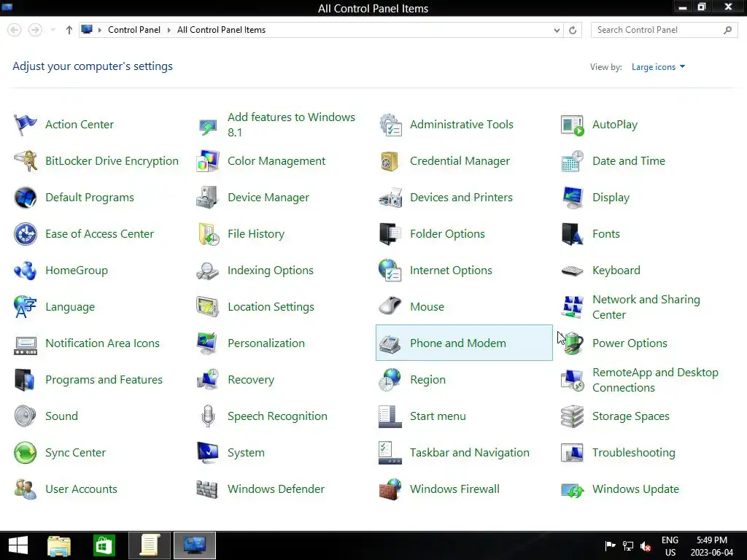Screen dimensions: 747x560
Task: Open Taskbar and Navigation link
Action: pyautogui.click(x=469, y=452)
